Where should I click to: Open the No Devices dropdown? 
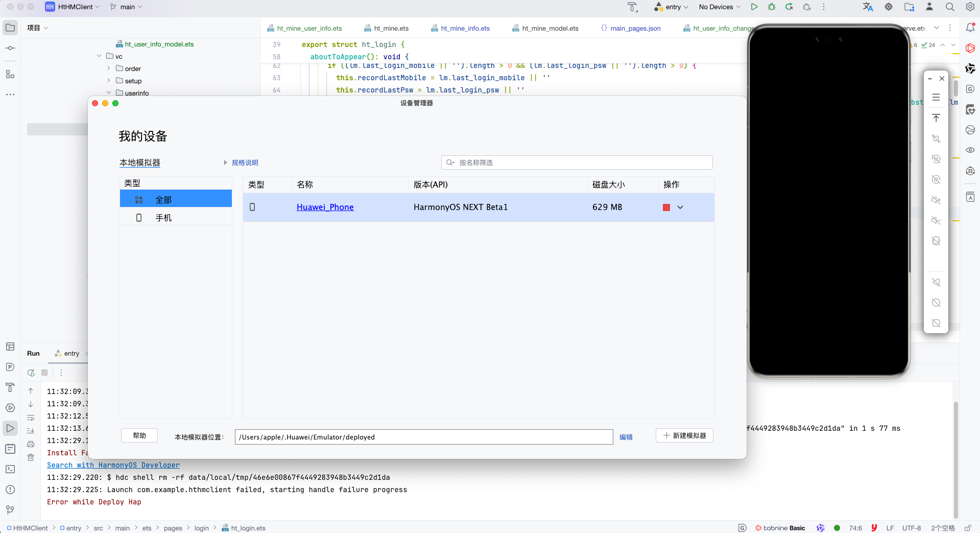pyautogui.click(x=719, y=7)
